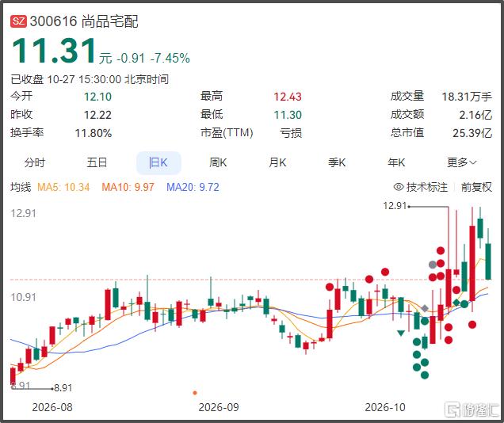This screenshot has width=504, height=423.
Task: Click the gray circle chart marker
Action: click(x=433, y=265)
